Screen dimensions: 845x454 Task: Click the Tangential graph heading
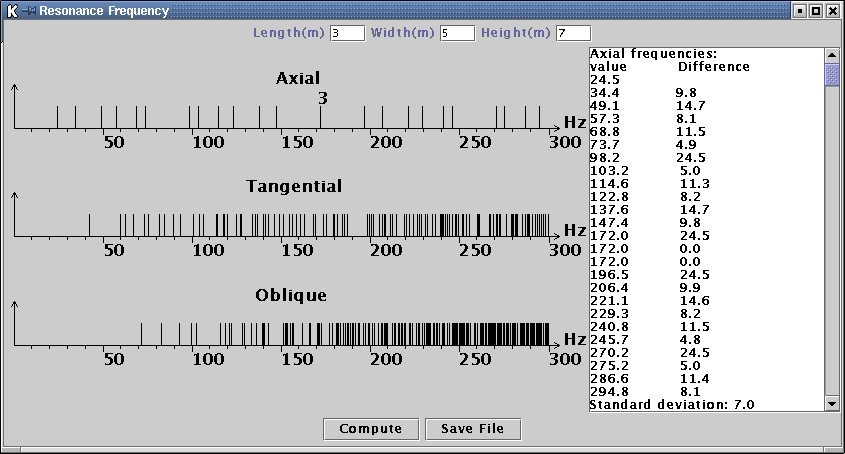pos(294,187)
